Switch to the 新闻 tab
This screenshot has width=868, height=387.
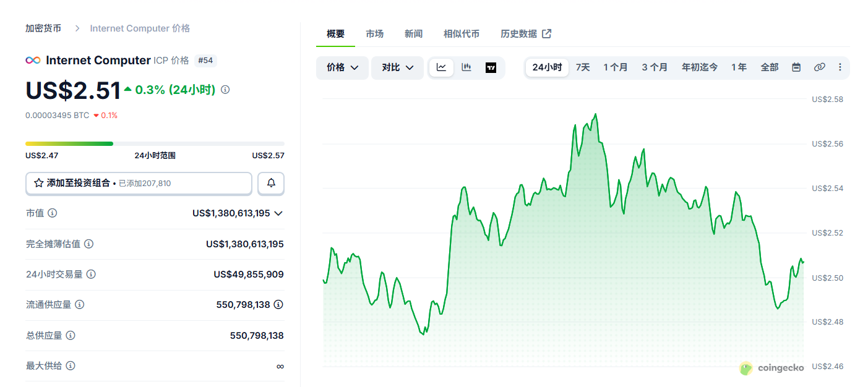click(x=413, y=34)
